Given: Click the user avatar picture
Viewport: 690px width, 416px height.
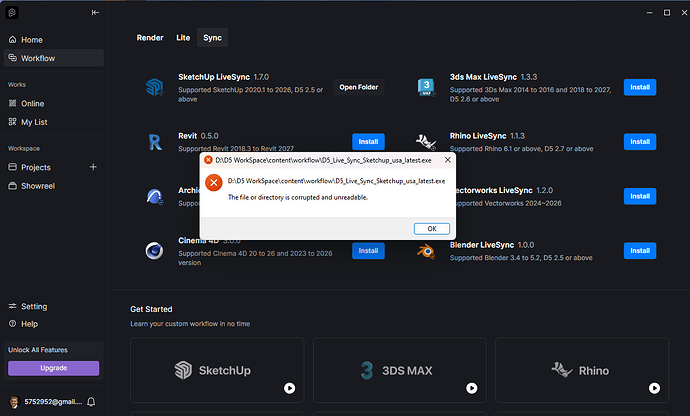Looking at the screenshot, I should [14, 401].
